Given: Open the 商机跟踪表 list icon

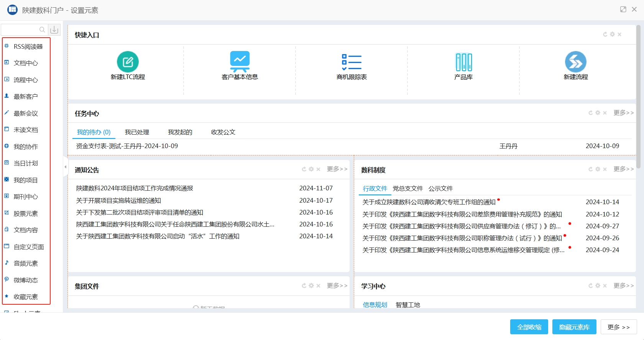Looking at the screenshot, I should click(352, 62).
